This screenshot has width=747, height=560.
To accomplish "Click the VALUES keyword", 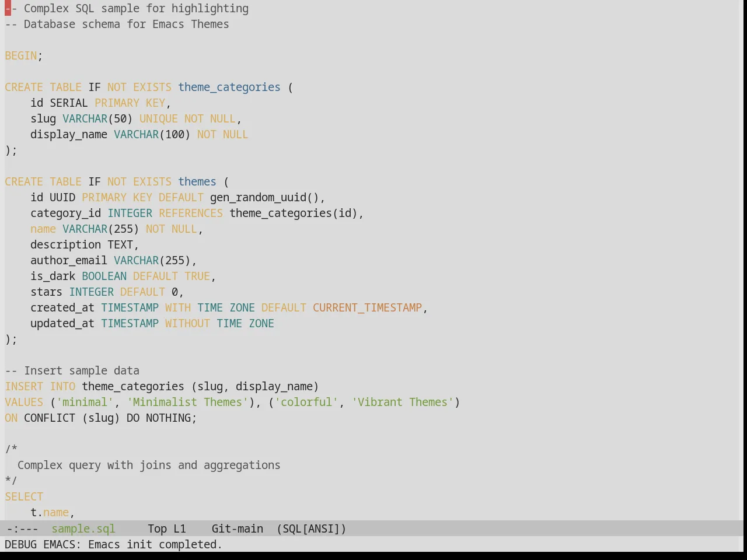I will coord(24,402).
